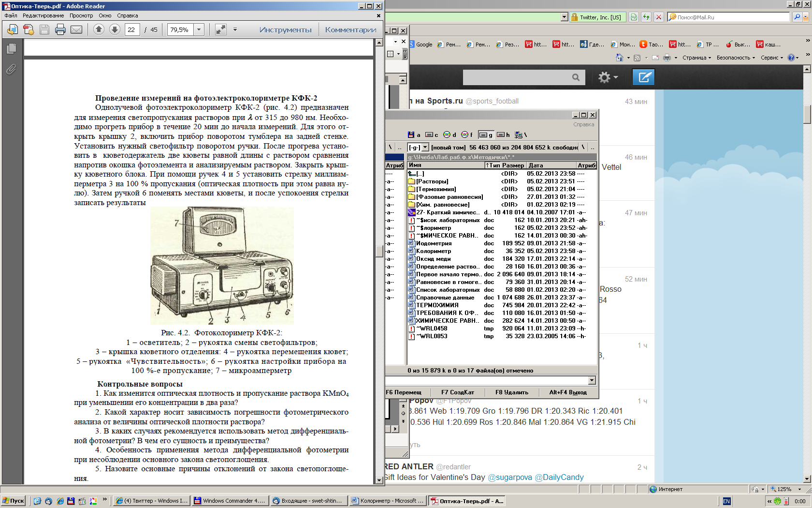
Task: Open the Безопасность dropdown menu
Action: tap(736, 58)
